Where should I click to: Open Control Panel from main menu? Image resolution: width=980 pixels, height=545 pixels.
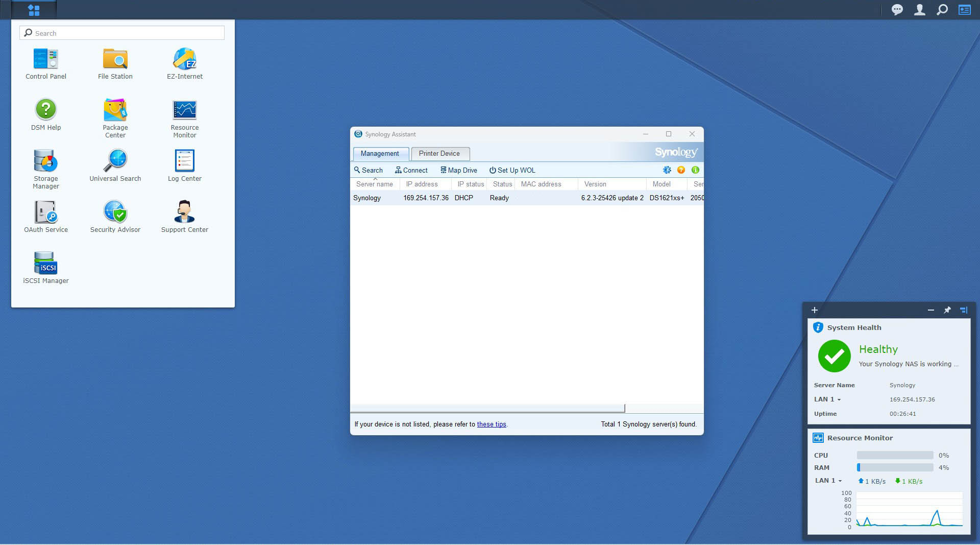tap(46, 64)
